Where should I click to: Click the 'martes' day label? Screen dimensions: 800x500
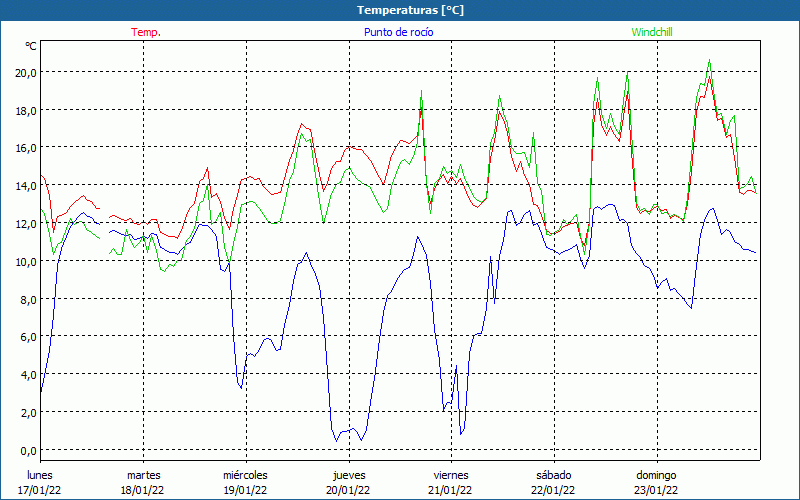pos(143,475)
